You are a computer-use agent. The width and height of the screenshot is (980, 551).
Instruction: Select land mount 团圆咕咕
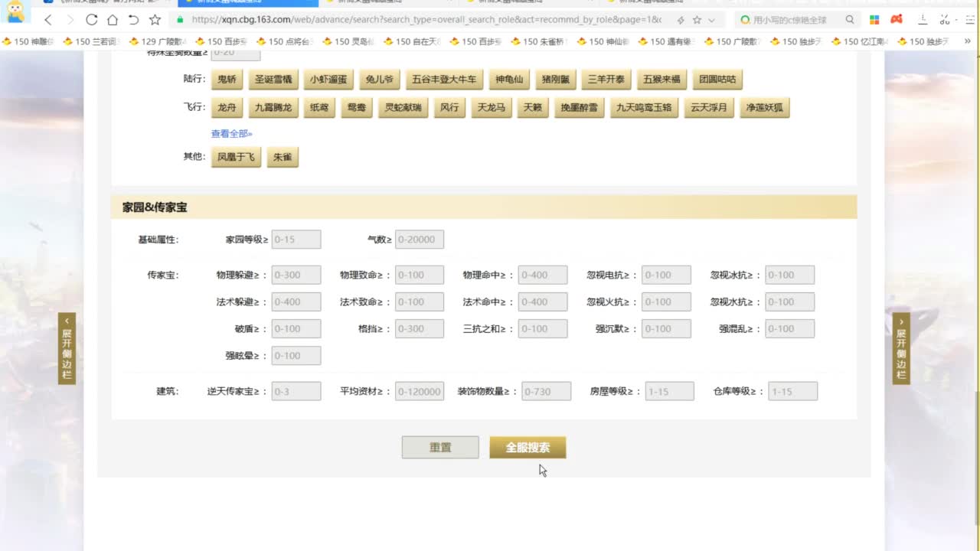click(717, 80)
